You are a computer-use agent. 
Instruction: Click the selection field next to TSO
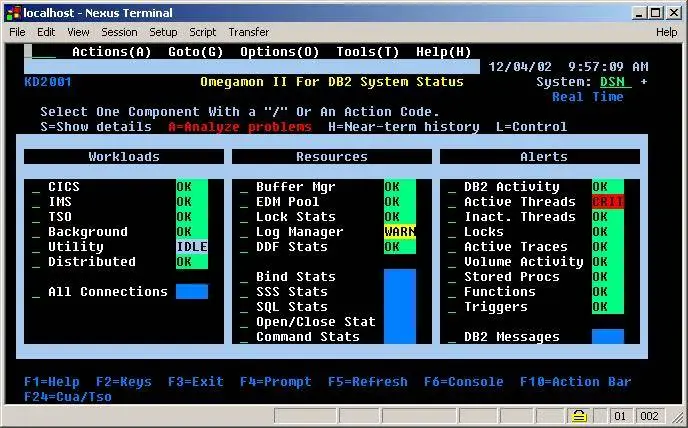[x=36, y=217]
